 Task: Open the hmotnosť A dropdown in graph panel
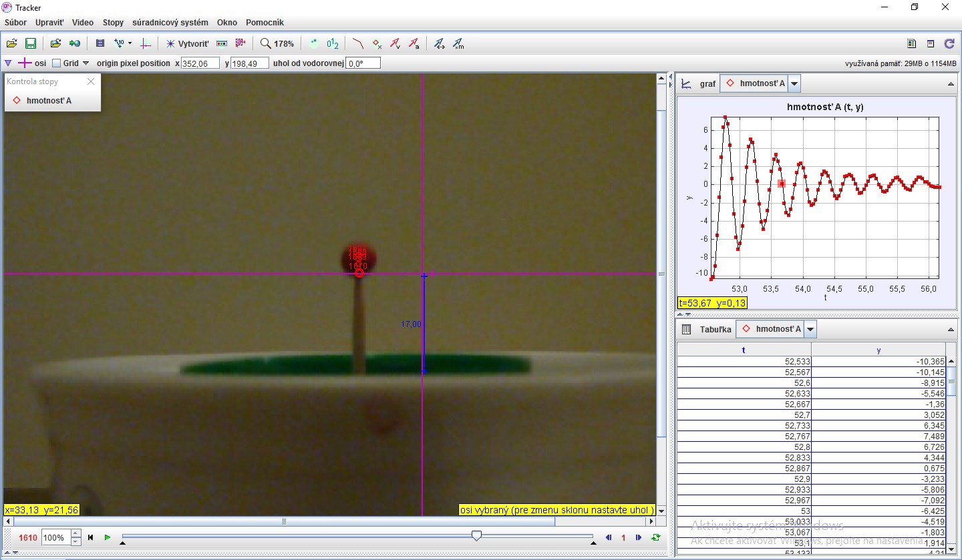794,83
